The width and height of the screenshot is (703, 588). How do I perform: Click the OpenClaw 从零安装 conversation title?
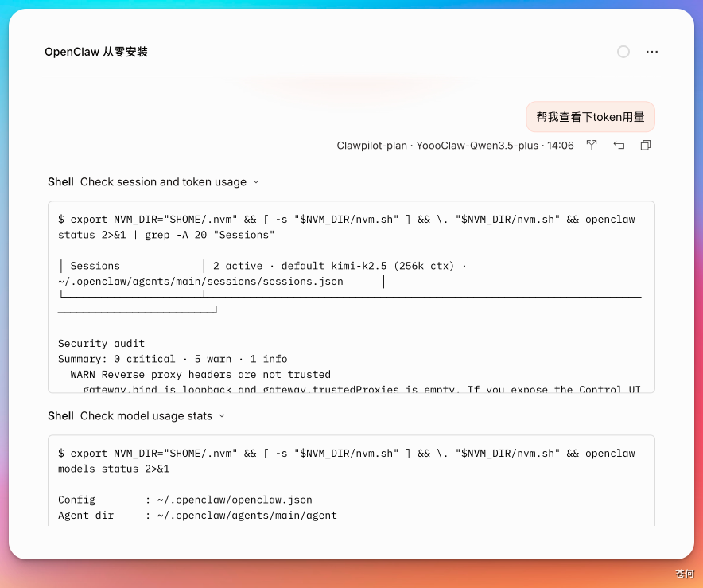[x=95, y=51]
